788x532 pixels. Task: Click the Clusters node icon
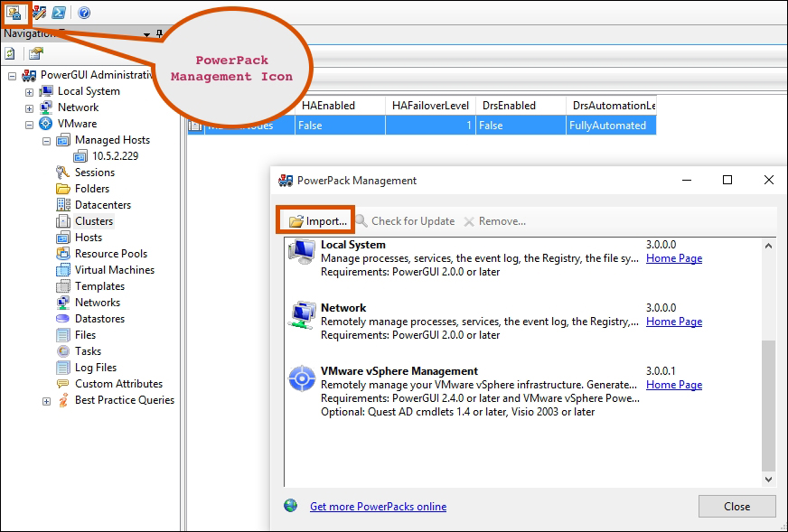point(63,221)
